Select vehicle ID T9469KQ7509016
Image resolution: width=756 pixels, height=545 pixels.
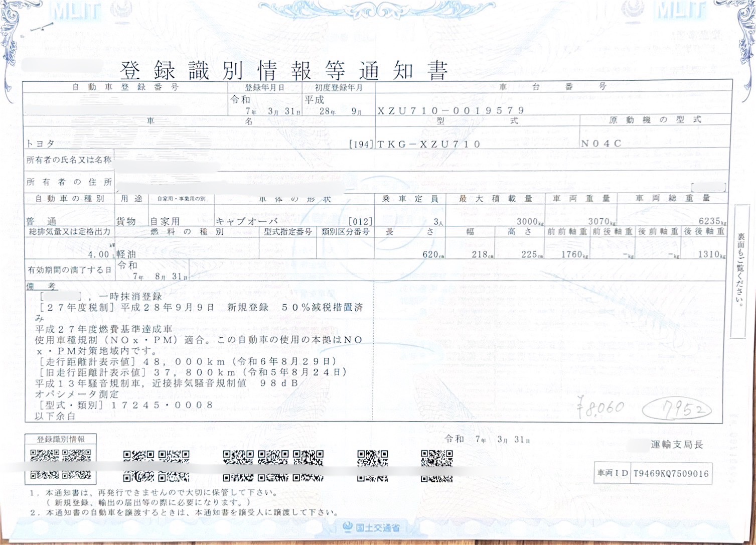(x=671, y=473)
